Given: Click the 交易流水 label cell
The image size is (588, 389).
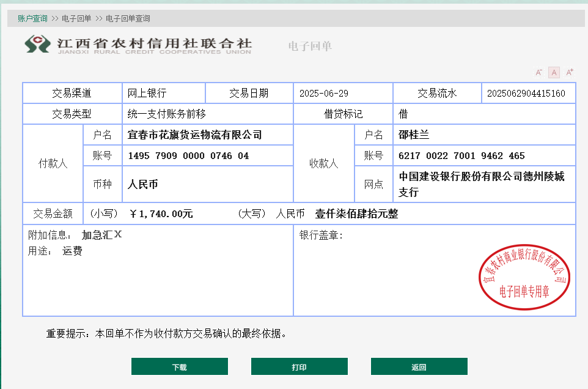Looking at the screenshot, I should pos(437,93).
